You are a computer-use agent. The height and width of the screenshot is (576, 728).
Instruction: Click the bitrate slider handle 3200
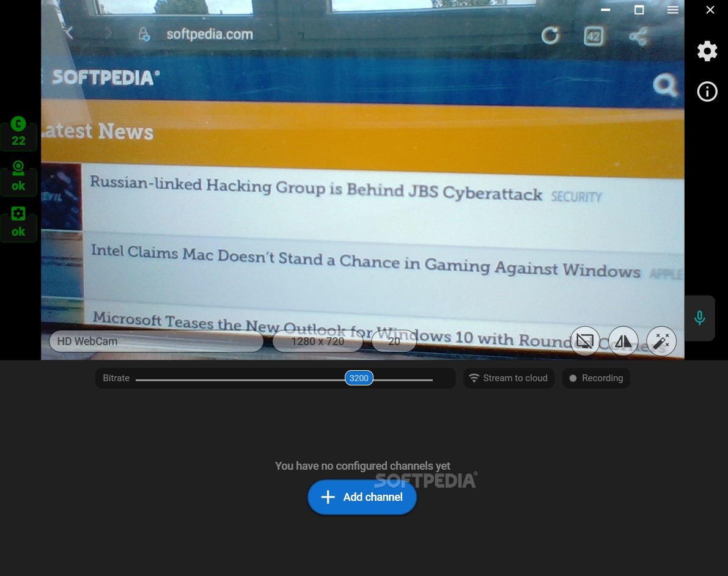(359, 378)
